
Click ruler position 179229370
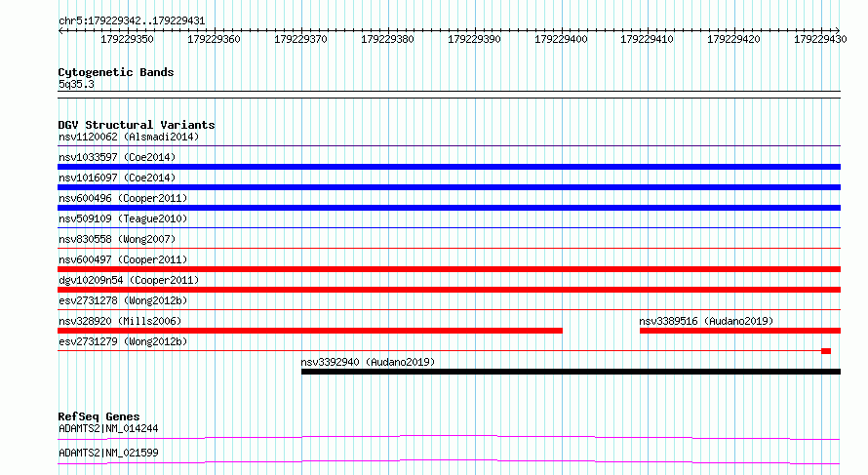300,39
